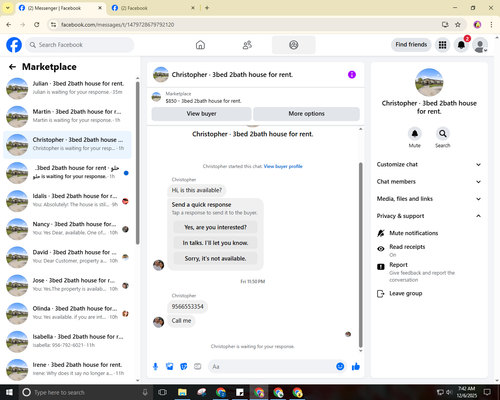The image size is (500, 400).
Task: Attach a photo using the image icon
Action: pyautogui.click(x=170, y=367)
